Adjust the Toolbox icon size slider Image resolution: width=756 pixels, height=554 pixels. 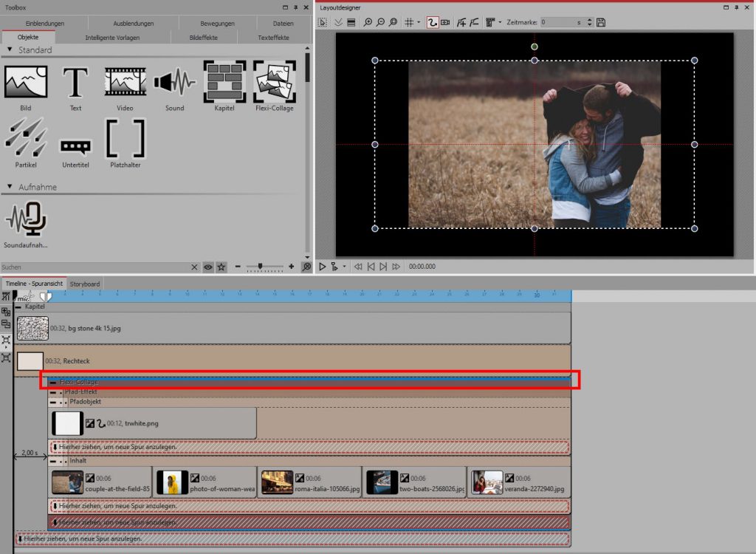click(260, 267)
